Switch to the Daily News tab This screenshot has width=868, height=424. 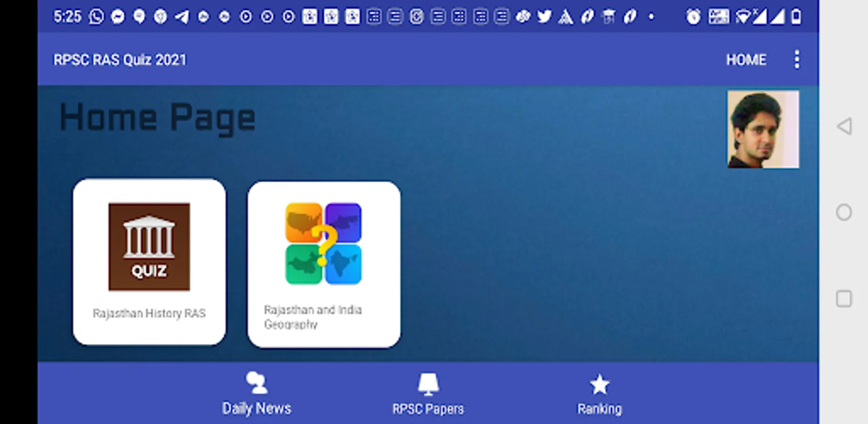tap(257, 394)
